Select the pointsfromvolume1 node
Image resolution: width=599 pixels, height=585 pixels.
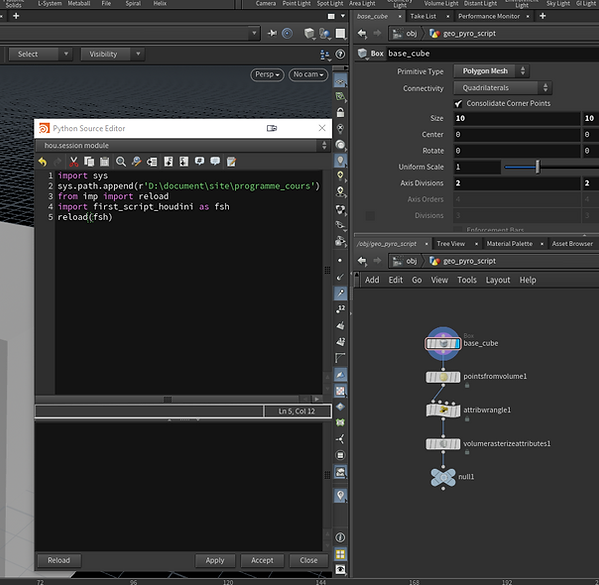coord(443,377)
